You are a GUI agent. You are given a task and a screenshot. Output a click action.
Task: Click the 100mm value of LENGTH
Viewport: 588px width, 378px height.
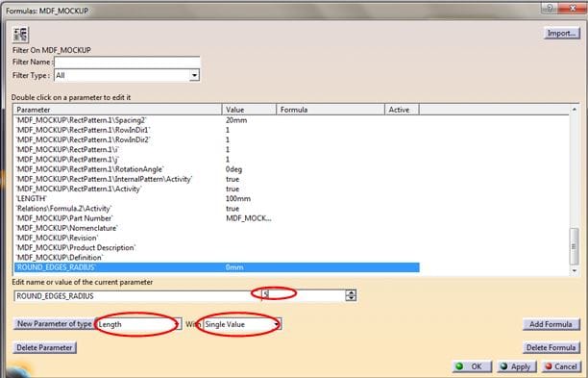[238, 198]
